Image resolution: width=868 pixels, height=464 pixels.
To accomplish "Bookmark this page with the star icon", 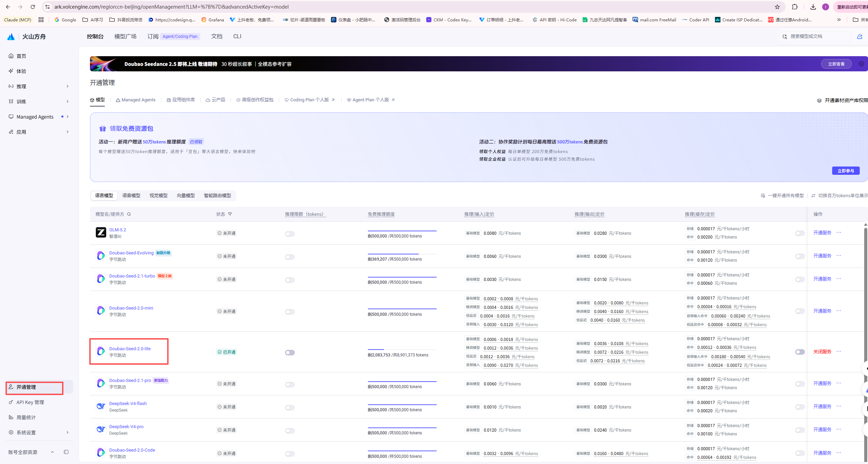I will tap(777, 7).
